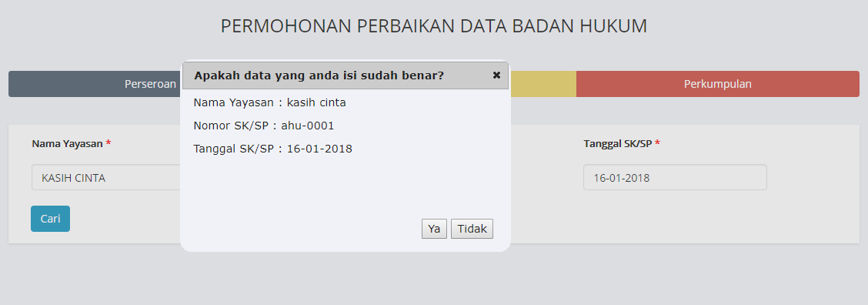Open the Perkumpulan tab
The height and width of the screenshot is (305, 868).
(x=717, y=84)
